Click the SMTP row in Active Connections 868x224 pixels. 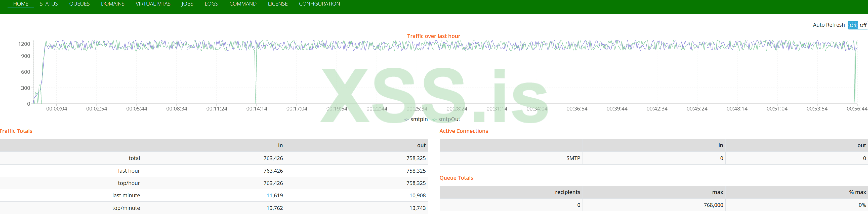[573, 158]
